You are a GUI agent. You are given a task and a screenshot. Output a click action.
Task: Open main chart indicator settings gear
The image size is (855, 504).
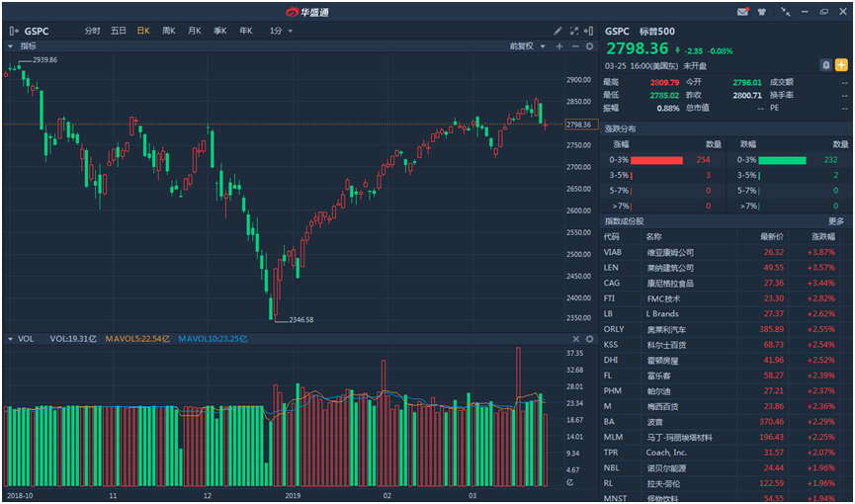tap(589, 46)
